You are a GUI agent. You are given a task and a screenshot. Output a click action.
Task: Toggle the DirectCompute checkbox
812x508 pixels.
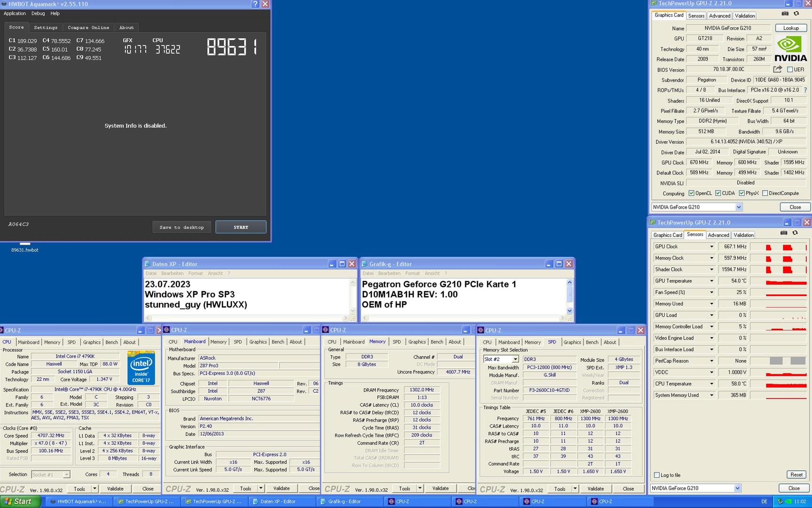click(x=765, y=193)
